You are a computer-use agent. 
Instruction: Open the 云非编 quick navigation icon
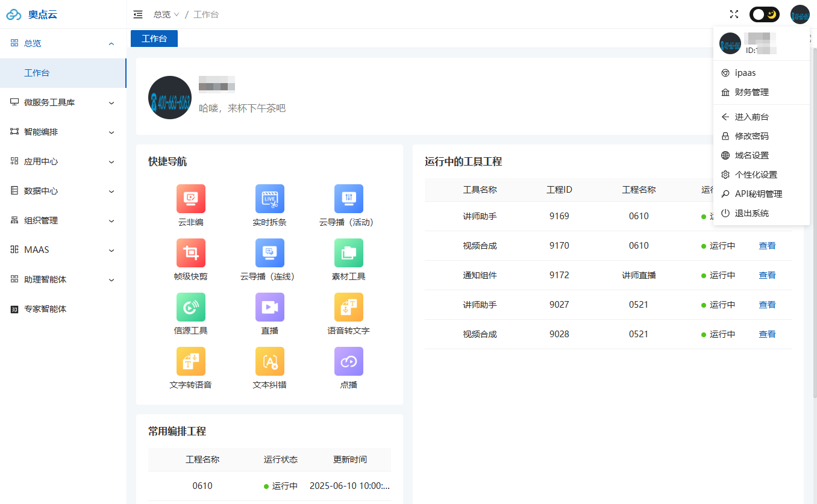191,199
